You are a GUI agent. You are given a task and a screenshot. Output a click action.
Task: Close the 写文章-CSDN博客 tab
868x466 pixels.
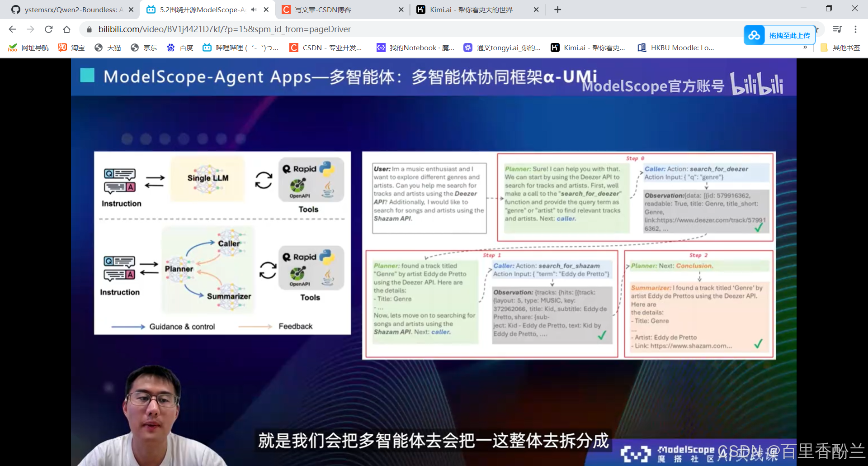point(401,10)
